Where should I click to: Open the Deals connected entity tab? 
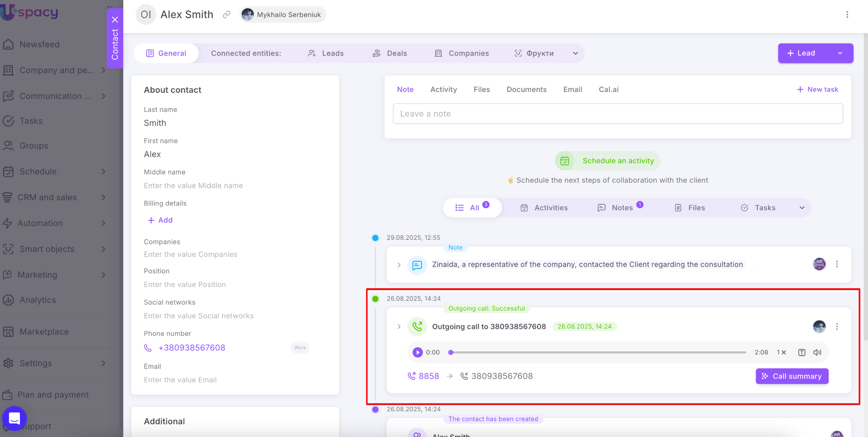click(390, 53)
